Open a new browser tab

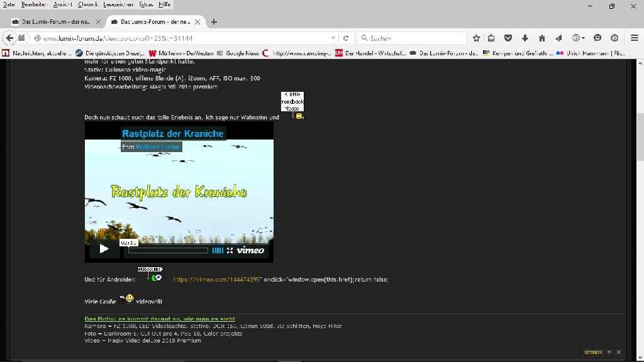point(214,22)
